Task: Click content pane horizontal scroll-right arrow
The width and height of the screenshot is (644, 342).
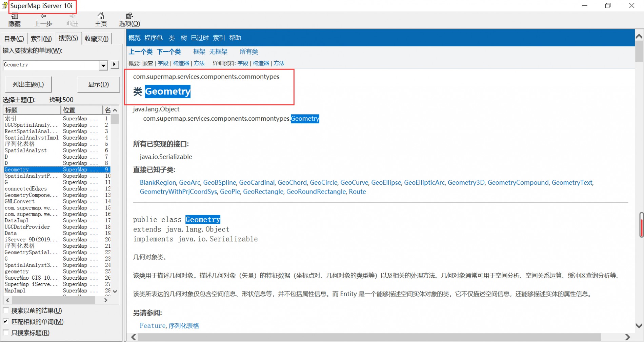Action: point(627,337)
